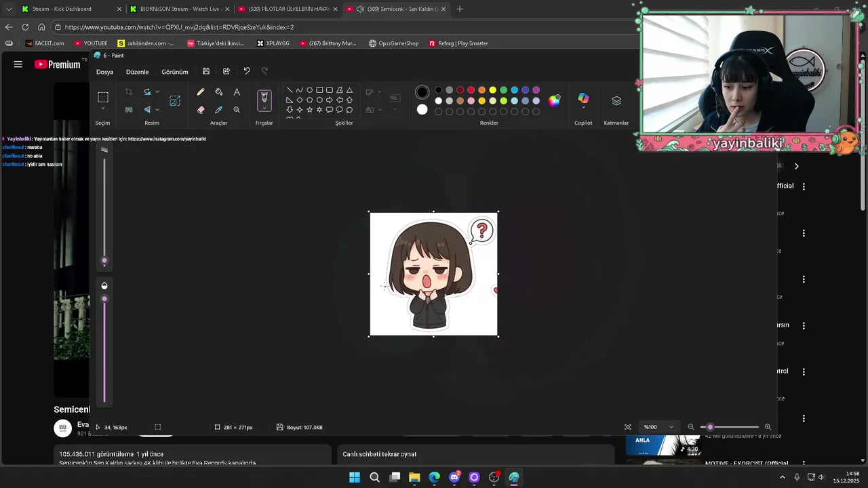Open the Refrag Play Smarter bookmark
This screenshot has height=488, width=868.
458,43
